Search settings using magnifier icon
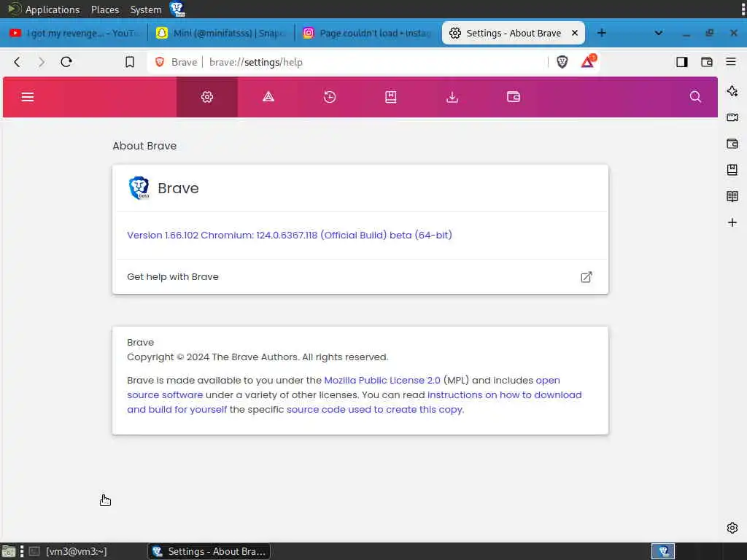 (695, 97)
